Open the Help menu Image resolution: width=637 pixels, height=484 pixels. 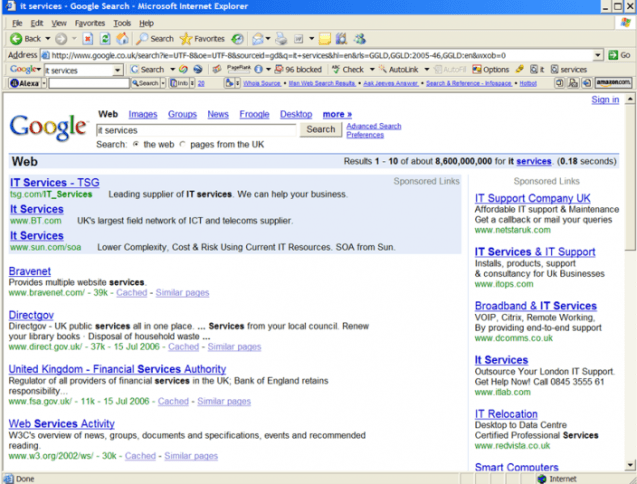(146, 23)
